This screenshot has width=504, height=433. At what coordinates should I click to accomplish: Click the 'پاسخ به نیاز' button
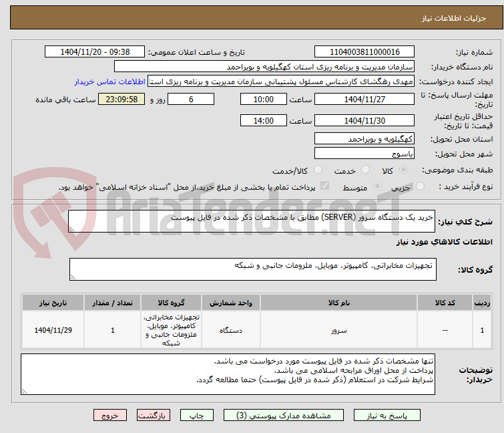(x=387, y=416)
